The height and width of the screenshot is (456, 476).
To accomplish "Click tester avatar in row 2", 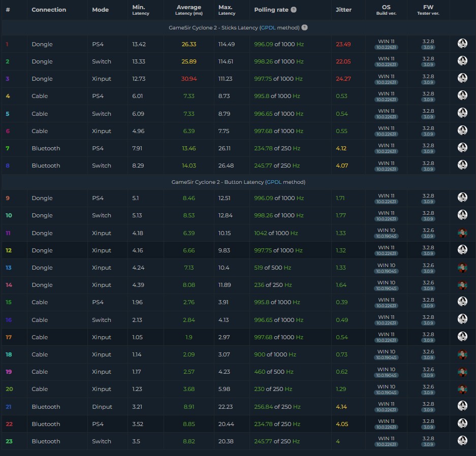I will coord(462,60).
